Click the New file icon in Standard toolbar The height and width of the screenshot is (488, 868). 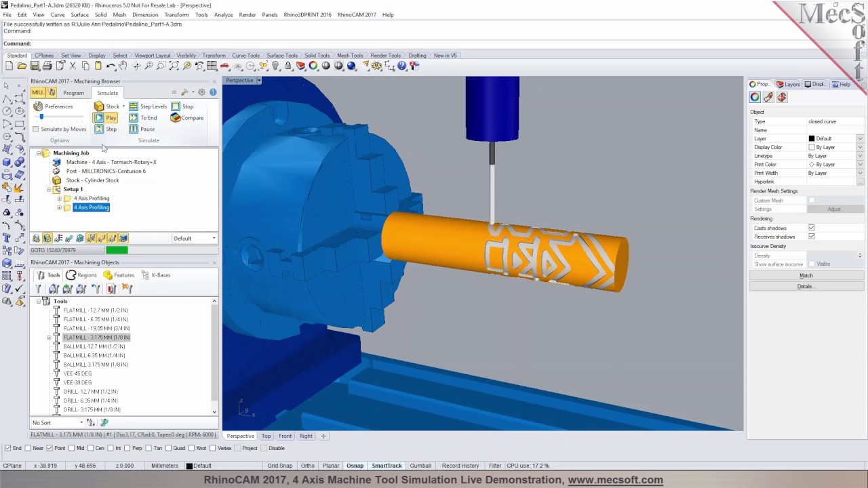9,66
